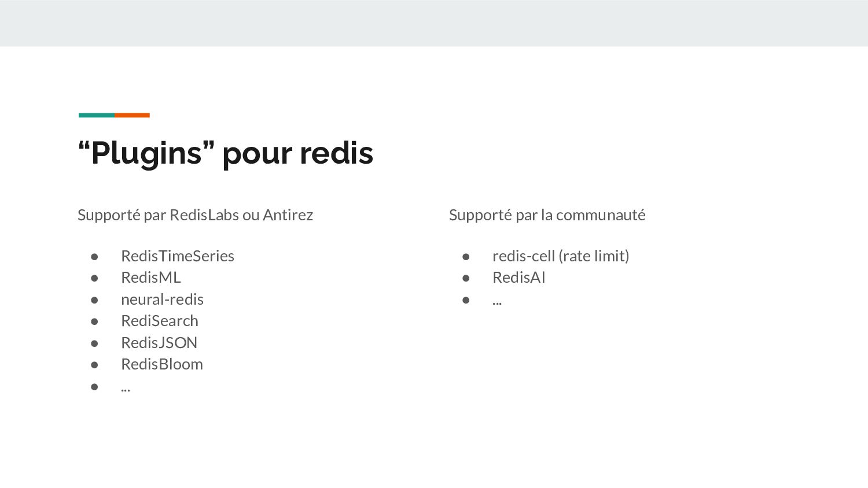Click the bullet point beside redis-cell

[466, 257]
